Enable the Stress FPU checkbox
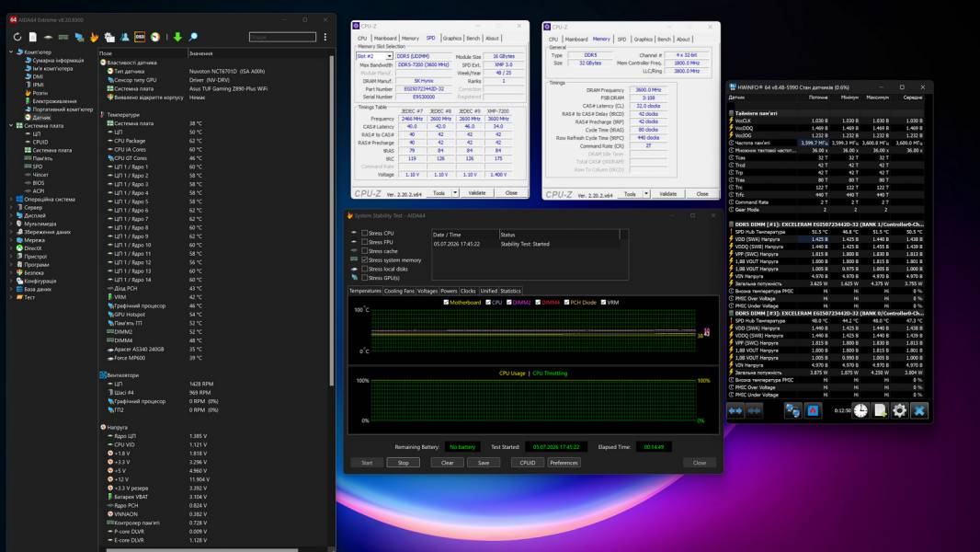Viewport: 980px width, 552px height. [364, 242]
